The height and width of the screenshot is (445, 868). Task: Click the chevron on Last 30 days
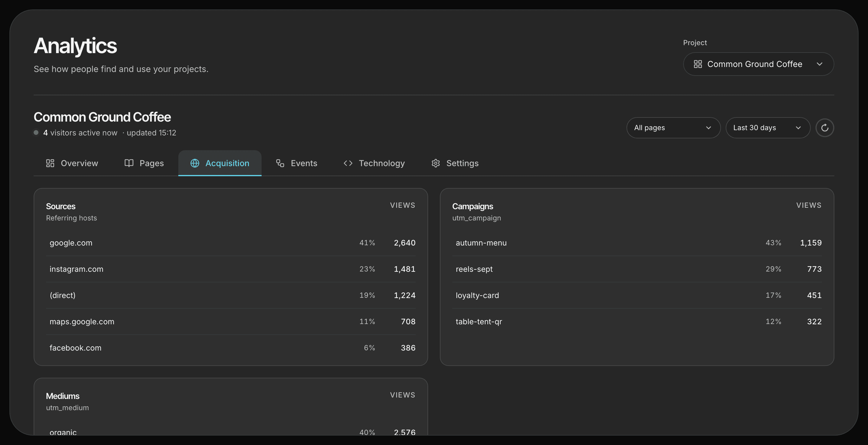click(798, 128)
